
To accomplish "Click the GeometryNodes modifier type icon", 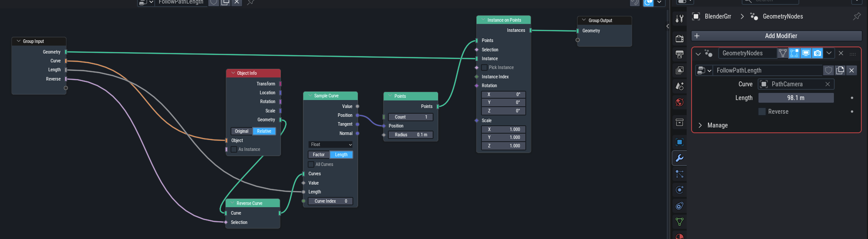I will (x=708, y=53).
